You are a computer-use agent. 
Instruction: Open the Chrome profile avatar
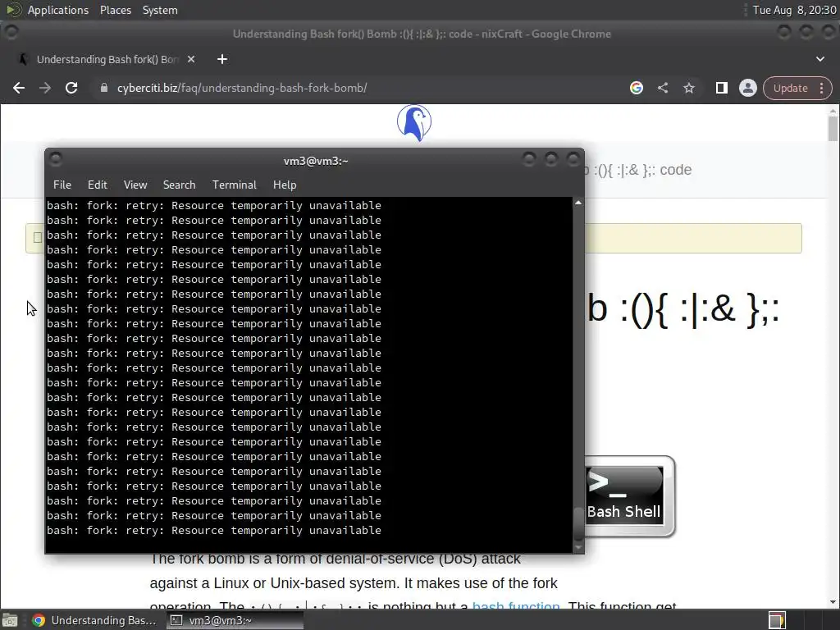click(748, 88)
